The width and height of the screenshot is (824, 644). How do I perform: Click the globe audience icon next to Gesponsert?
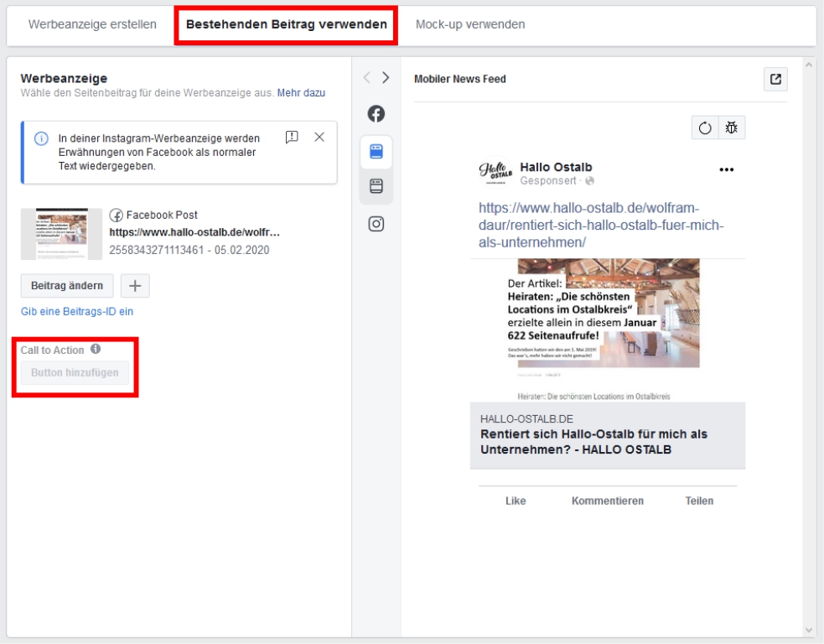pos(589,181)
